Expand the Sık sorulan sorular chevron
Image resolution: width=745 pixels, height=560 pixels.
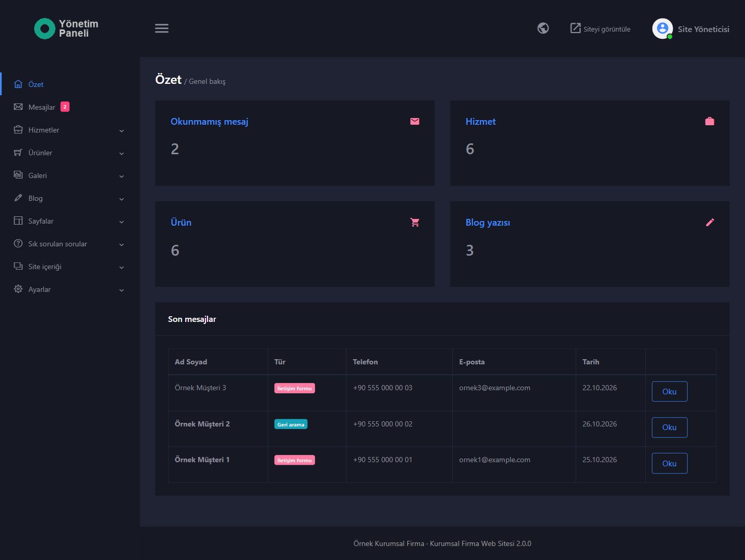(x=122, y=245)
